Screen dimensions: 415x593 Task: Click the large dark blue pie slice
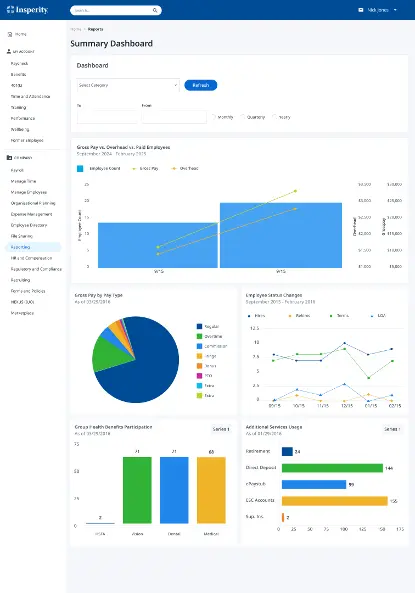(151, 371)
